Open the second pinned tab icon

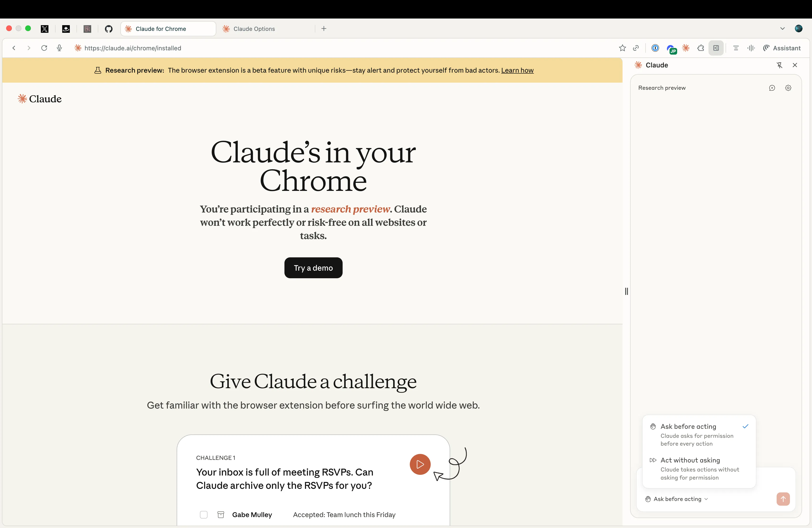pos(66,29)
